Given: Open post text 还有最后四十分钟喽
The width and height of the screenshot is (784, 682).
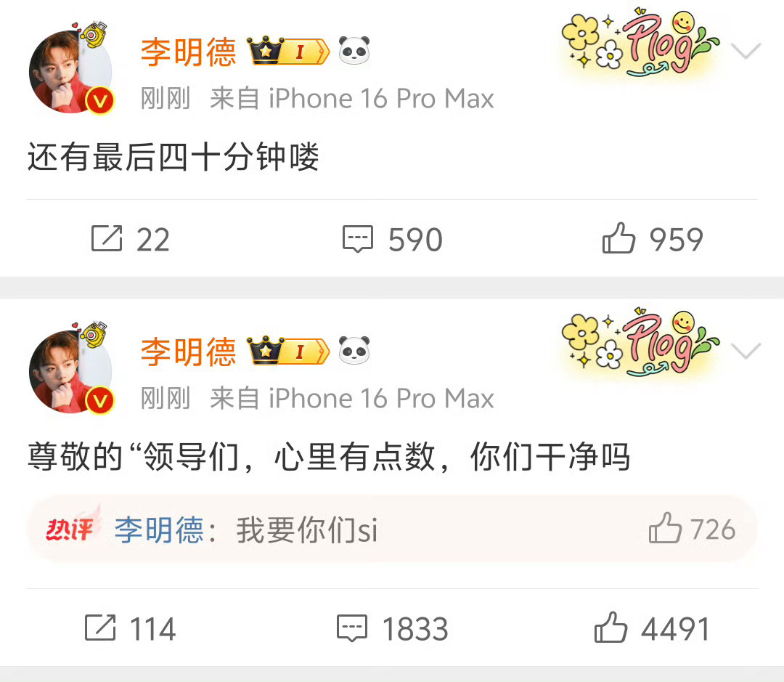Looking at the screenshot, I should (173, 157).
